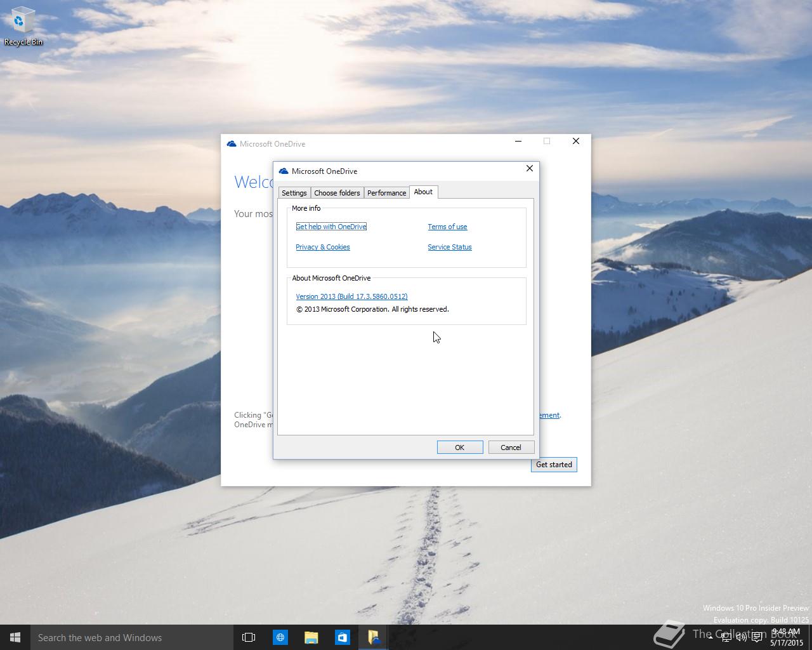Open the volume control tray icon
Image resolution: width=812 pixels, height=650 pixels.
[741, 637]
